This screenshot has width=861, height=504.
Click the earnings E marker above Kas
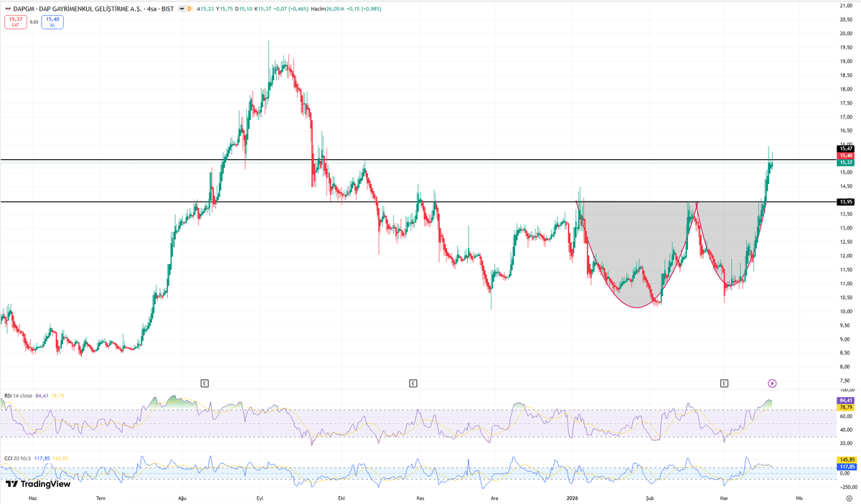click(413, 384)
